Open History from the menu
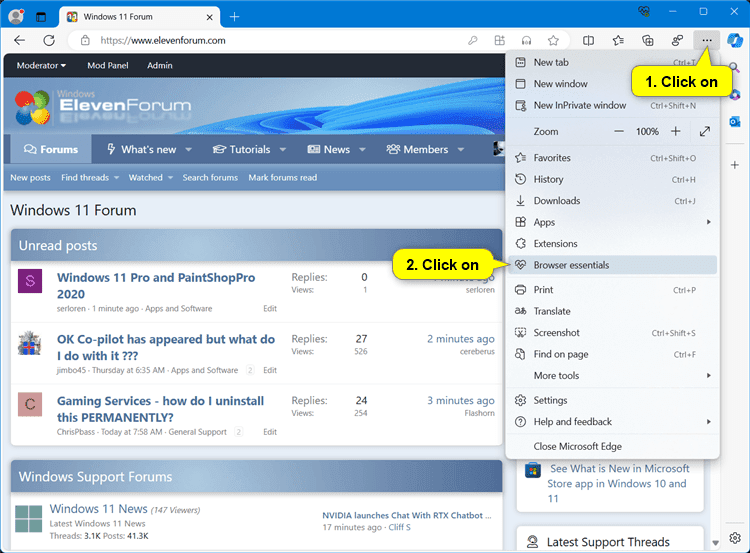The width and height of the screenshot is (750, 553). point(613,179)
